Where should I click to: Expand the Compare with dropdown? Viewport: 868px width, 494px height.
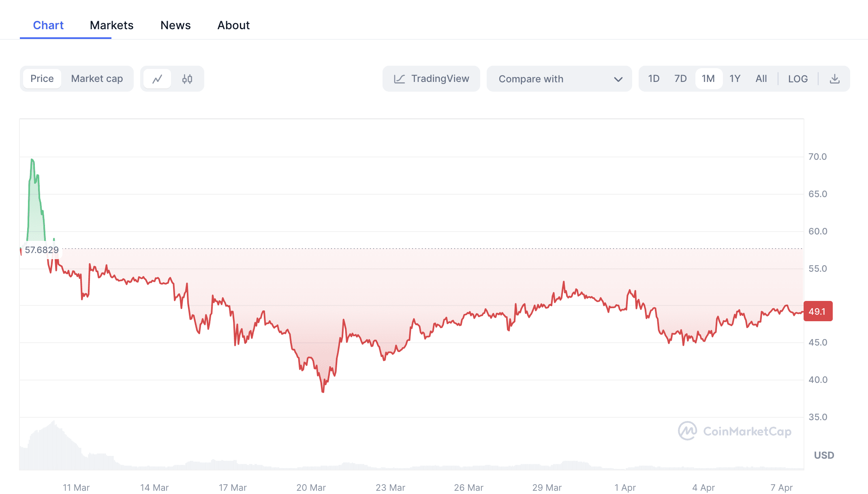(x=559, y=79)
